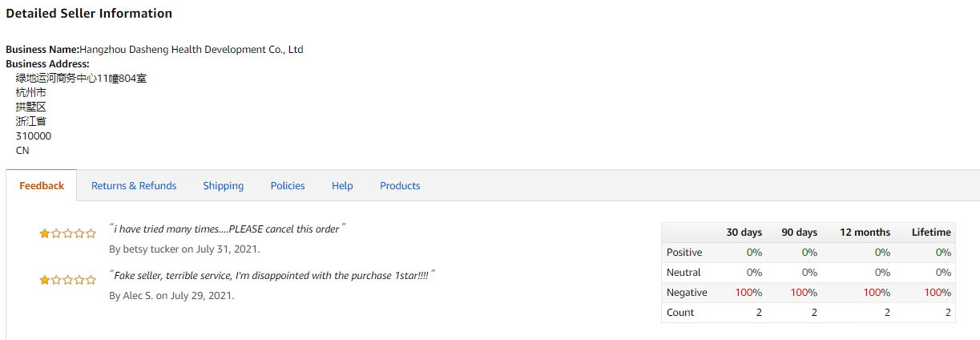The width and height of the screenshot is (980, 340).
Task: Click the 30 days column header
Action: 744,233
